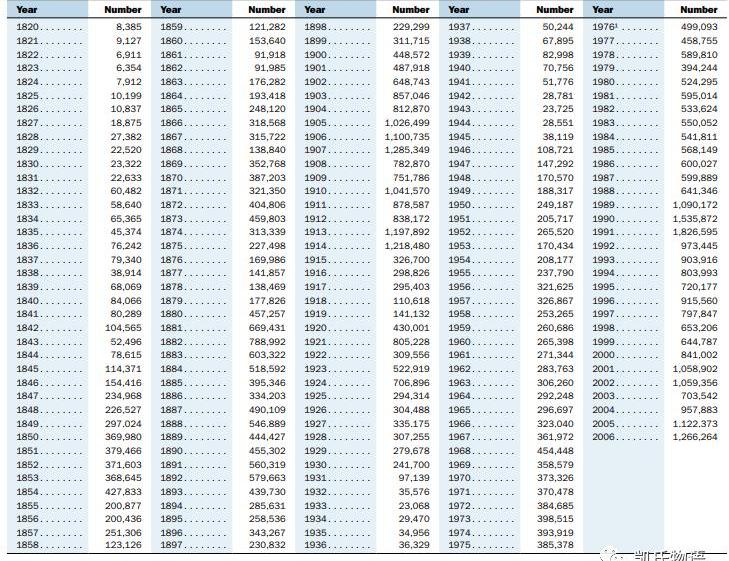Select the value 385,378

tap(556, 545)
